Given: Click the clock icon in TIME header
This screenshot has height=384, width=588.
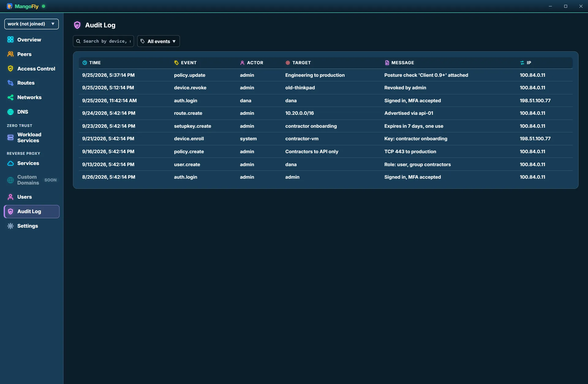Looking at the screenshot, I should coord(85,63).
